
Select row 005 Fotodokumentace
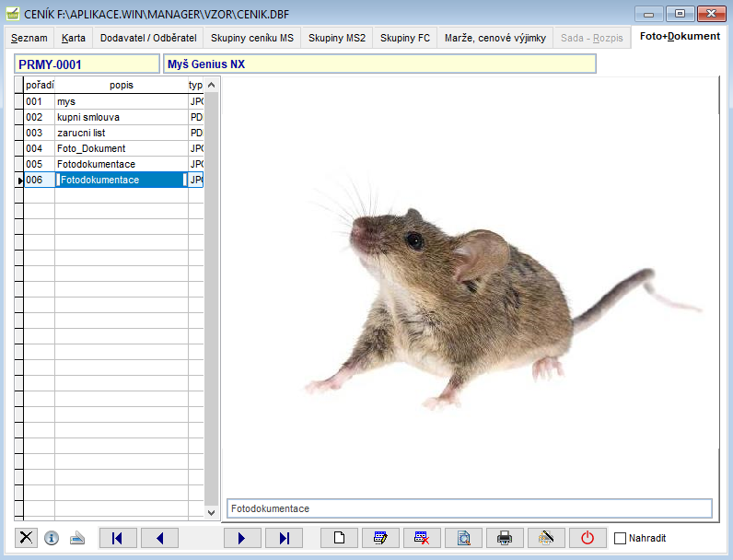coord(113,164)
